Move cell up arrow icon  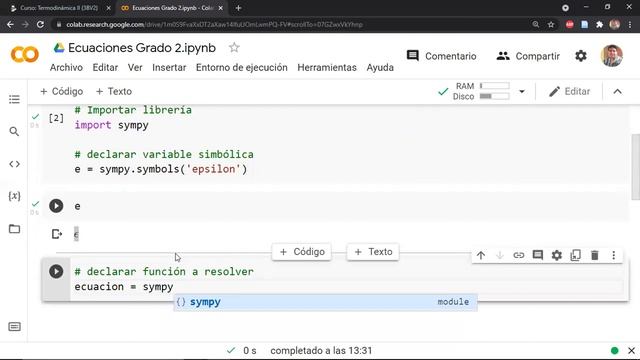481,256
